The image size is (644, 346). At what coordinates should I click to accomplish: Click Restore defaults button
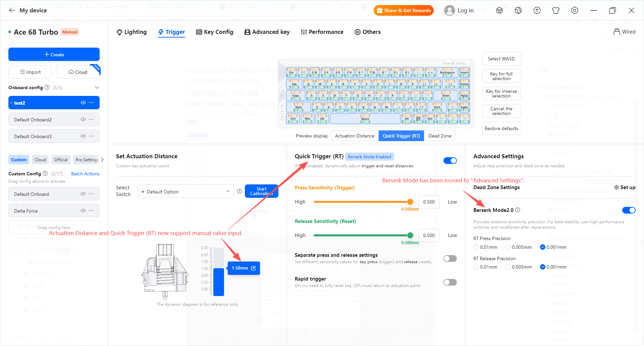(x=501, y=128)
